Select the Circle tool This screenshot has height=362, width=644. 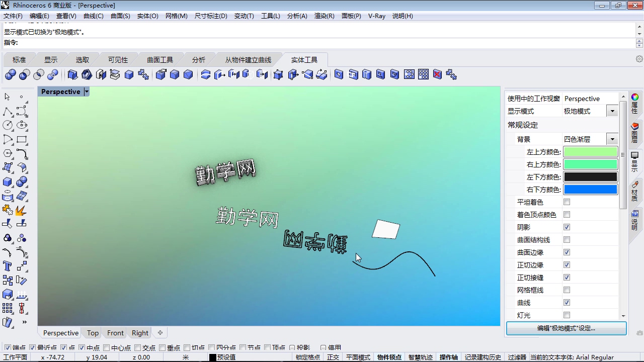click(8, 125)
